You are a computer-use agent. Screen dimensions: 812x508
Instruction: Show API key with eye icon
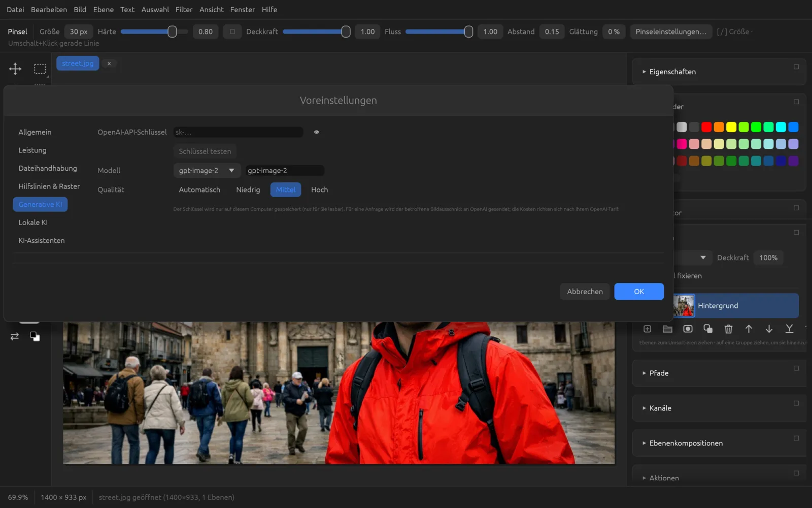(316, 132)
